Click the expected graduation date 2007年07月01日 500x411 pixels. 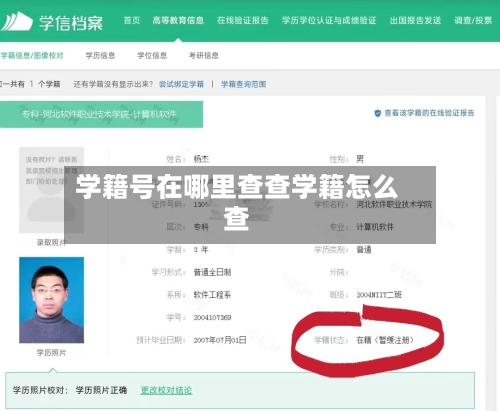[x=220, y=340]
